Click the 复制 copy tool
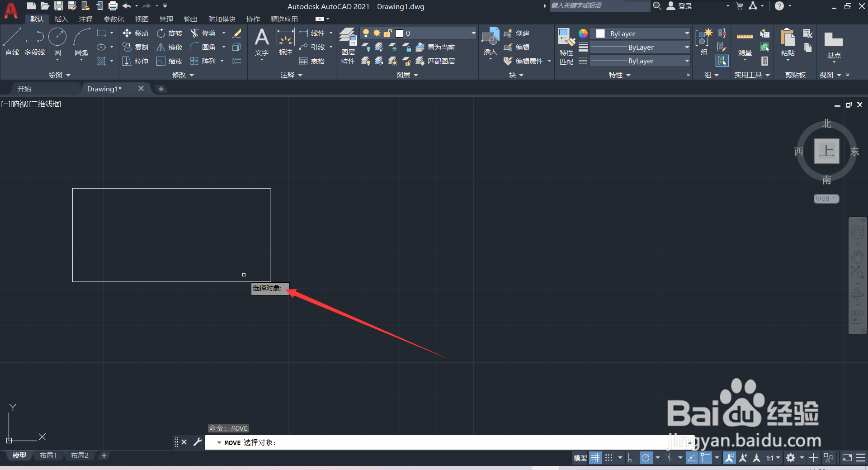868x470 pixels. pos(136,47)
